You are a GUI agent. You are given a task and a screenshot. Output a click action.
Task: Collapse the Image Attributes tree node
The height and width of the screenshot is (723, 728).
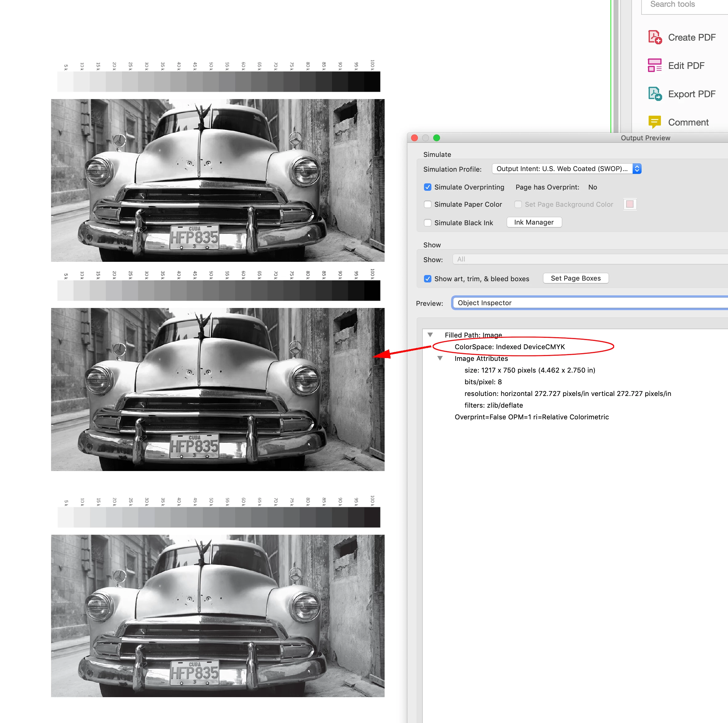click(440, 358)
